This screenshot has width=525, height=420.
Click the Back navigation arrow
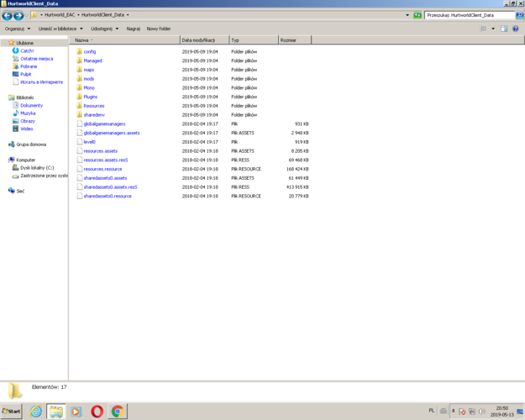point(7,15)
